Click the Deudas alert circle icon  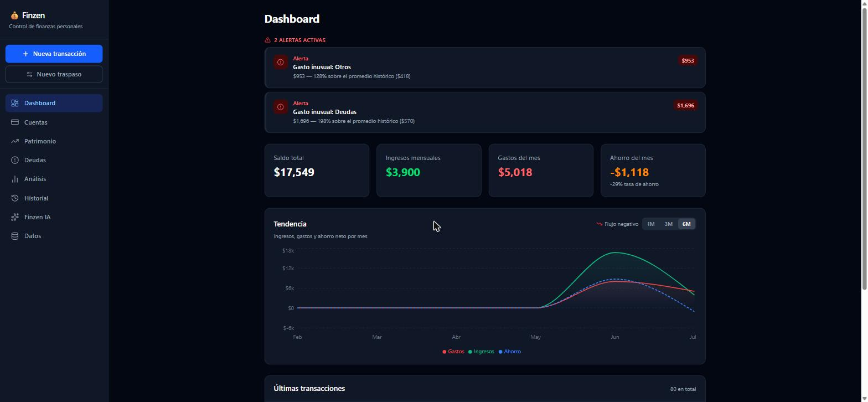pos(15,160)
